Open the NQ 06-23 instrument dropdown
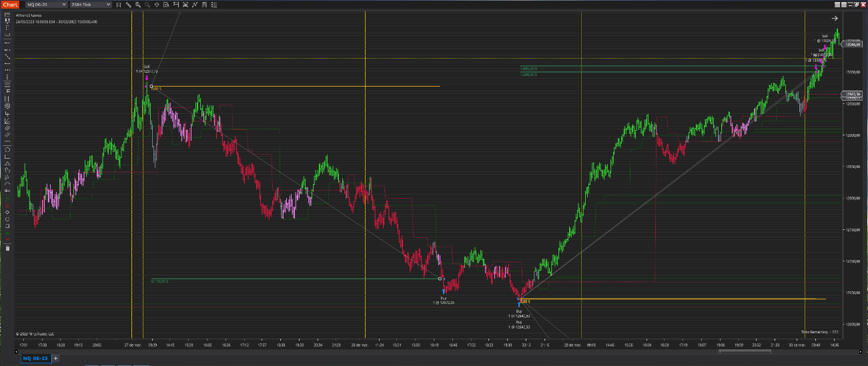The width and height of the screenshot is (868, 366). point(46,5)
